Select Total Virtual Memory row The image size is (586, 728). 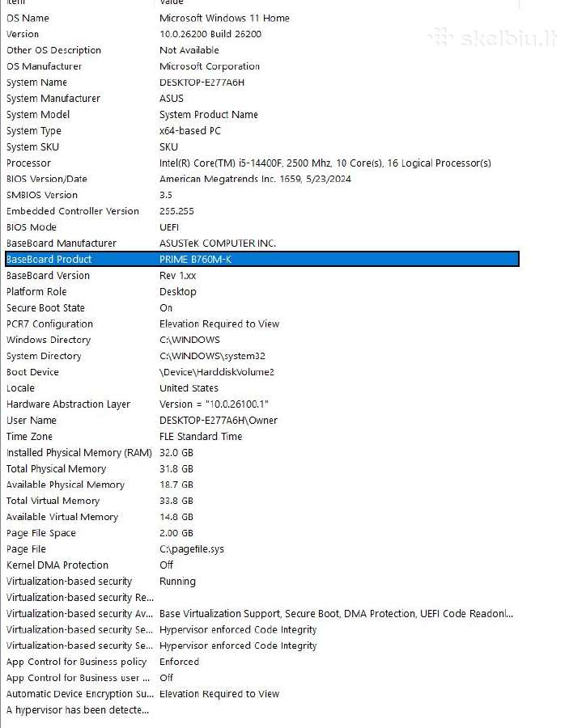click(262, 501)
